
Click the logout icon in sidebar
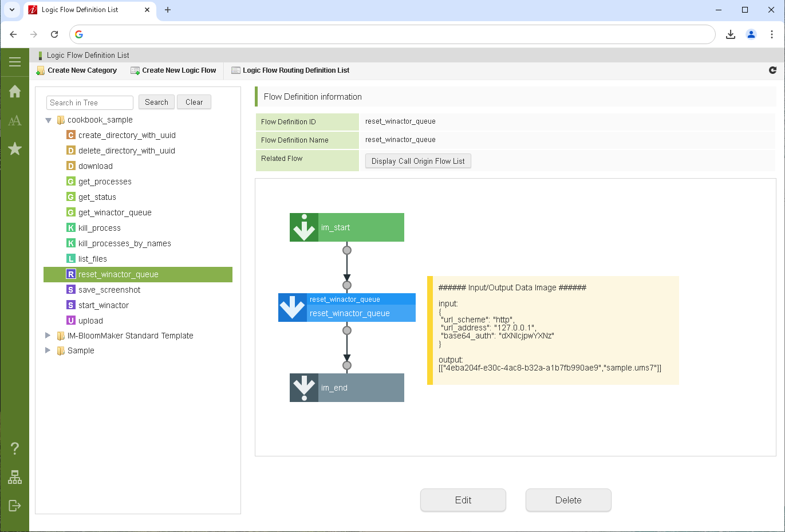click(15, 505)
